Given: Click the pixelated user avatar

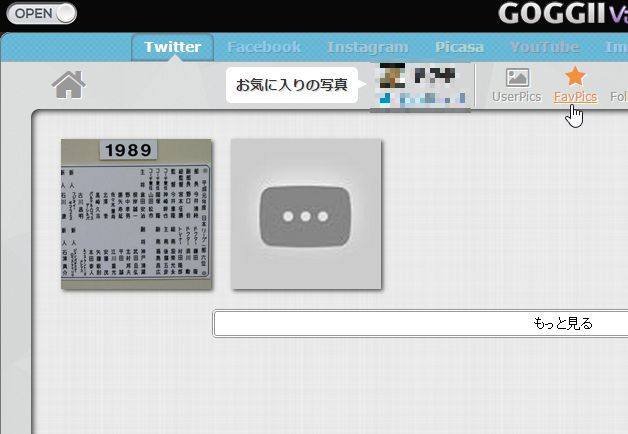Looking at the screenshot, I should pyautogui.click(x=392, y=75).
